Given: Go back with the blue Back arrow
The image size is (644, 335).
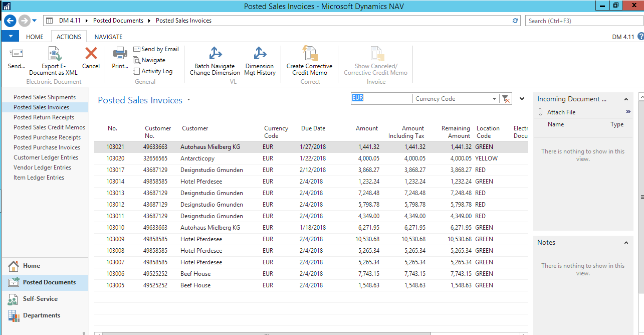Looking at the screenshot, I should [x=10, y=21].
